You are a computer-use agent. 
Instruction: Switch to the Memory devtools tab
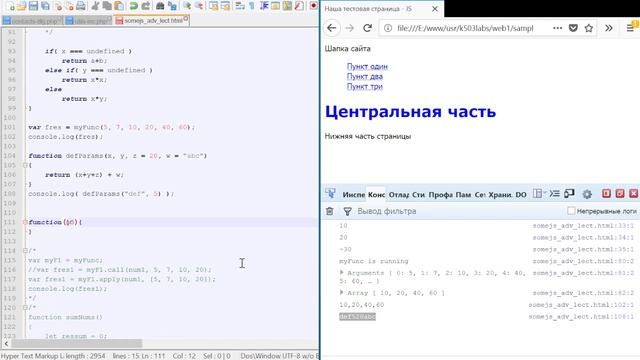click(463, 195)
